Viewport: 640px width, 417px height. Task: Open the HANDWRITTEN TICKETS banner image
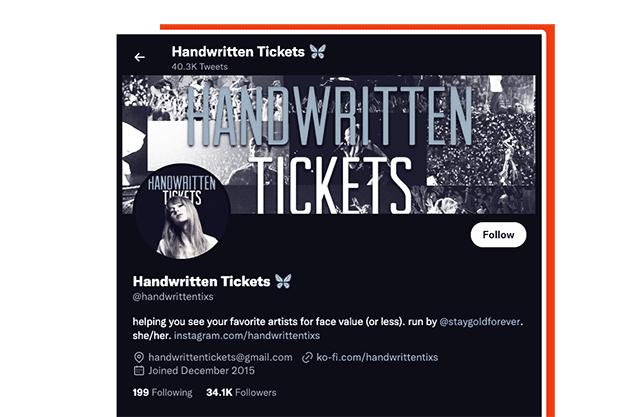point(329,144)
